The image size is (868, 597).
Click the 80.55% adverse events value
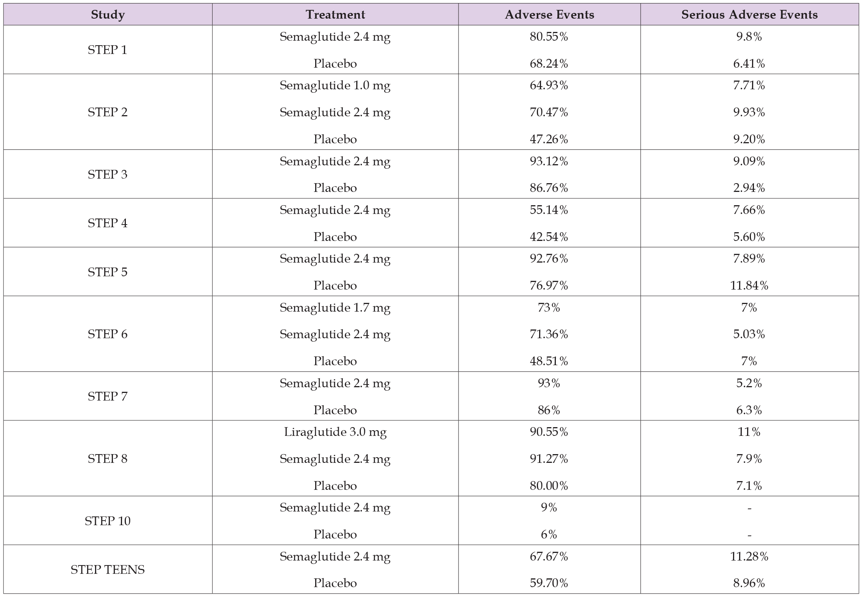point(549,37)
